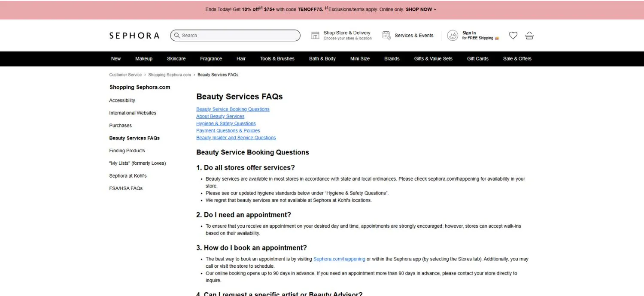This screenshot has height=296, width=644.
Task: Focus the Search input field
Action: click(x=235, y=36)
